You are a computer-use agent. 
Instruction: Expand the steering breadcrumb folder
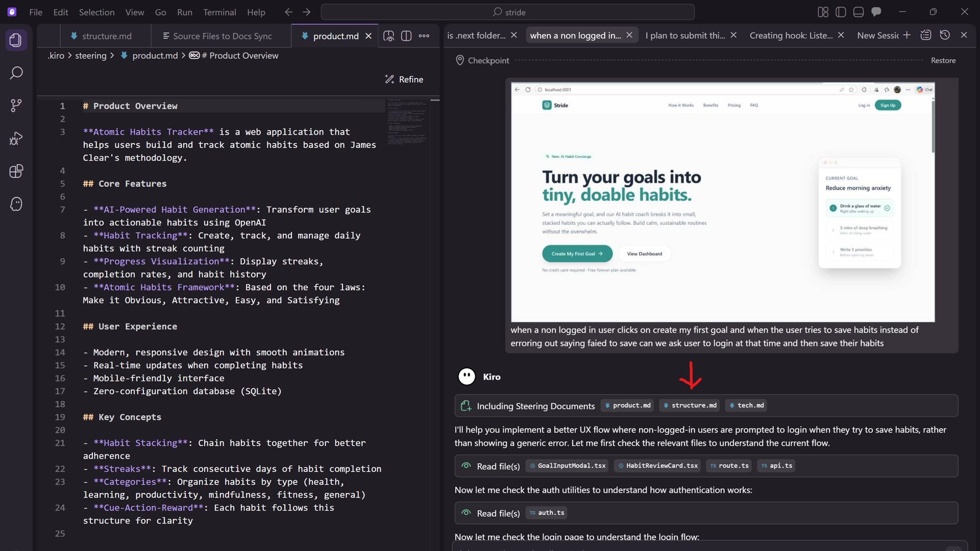click(x=91, y=56)
